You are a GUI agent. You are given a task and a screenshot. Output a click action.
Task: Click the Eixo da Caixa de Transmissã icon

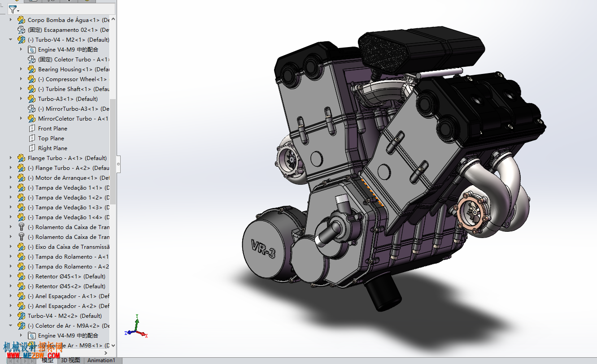[21, 247]
